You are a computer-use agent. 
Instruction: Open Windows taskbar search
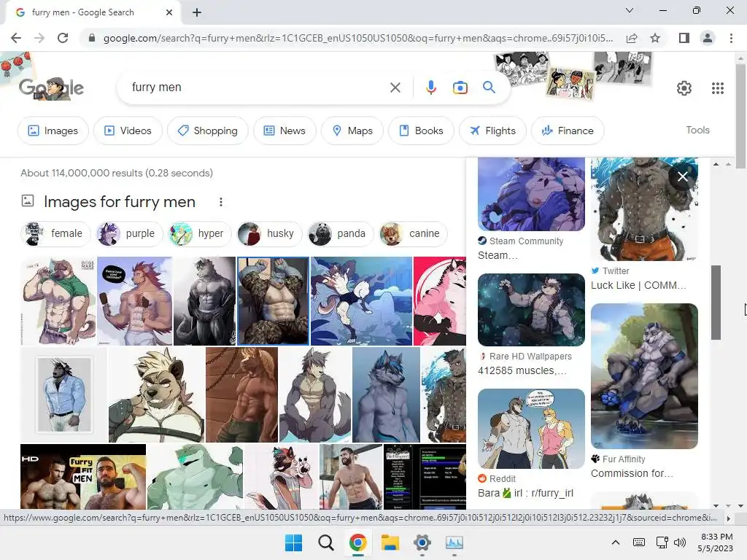coord(326,542)
